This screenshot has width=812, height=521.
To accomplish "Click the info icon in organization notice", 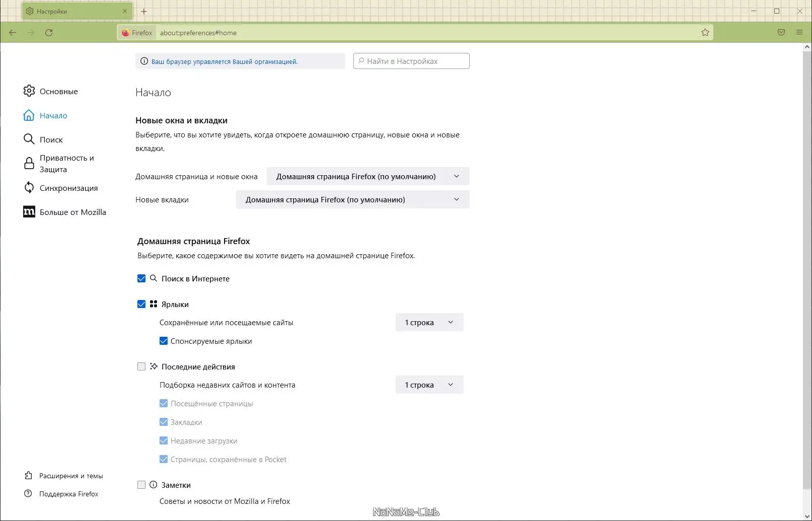I will (x=144, y=61).
